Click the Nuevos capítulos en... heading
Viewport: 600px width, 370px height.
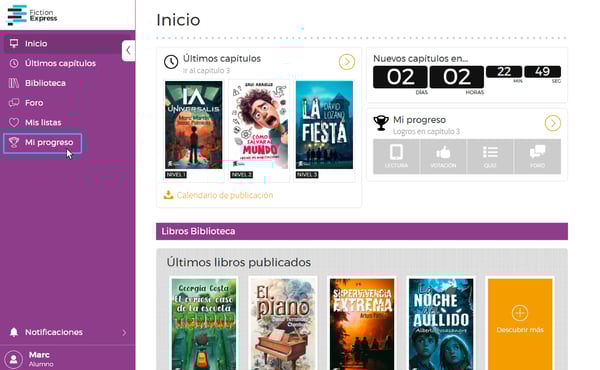[421, 59]
